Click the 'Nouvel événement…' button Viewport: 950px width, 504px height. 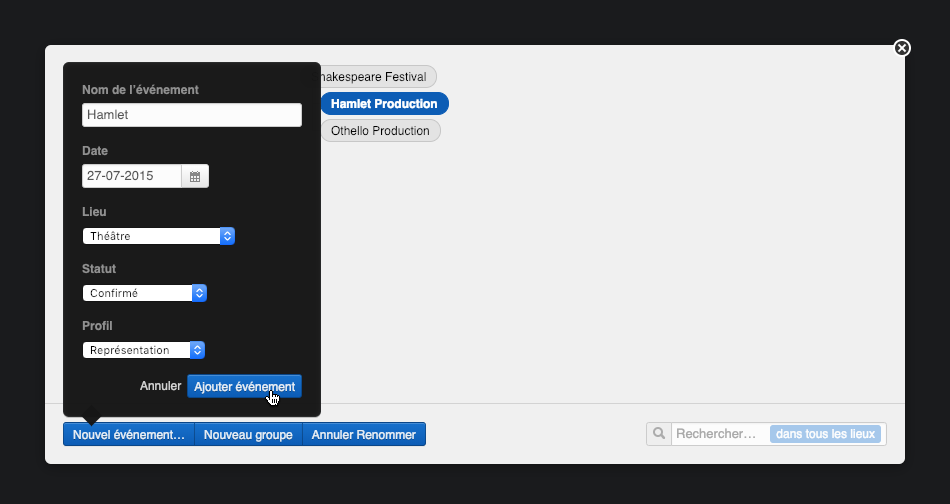pos(129,435)
